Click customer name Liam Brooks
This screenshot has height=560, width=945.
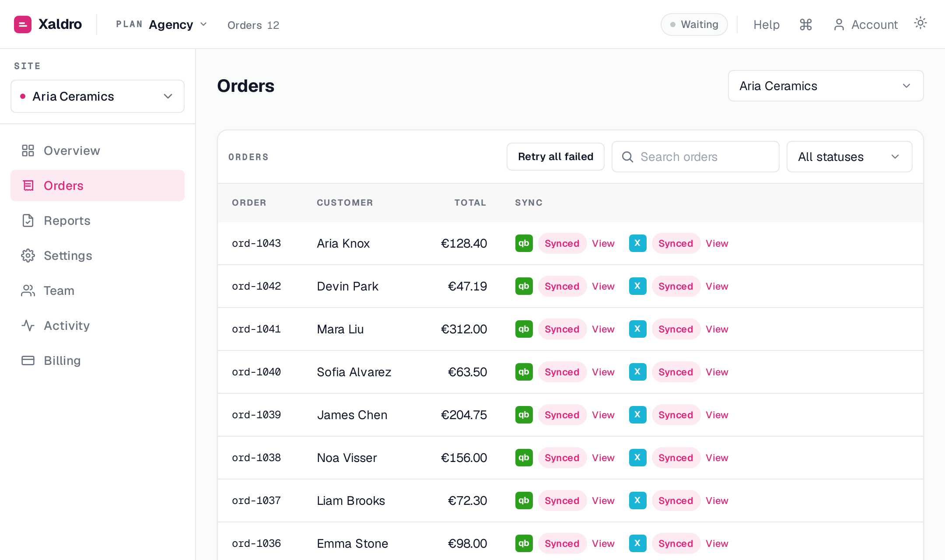[x=351, y=500]
